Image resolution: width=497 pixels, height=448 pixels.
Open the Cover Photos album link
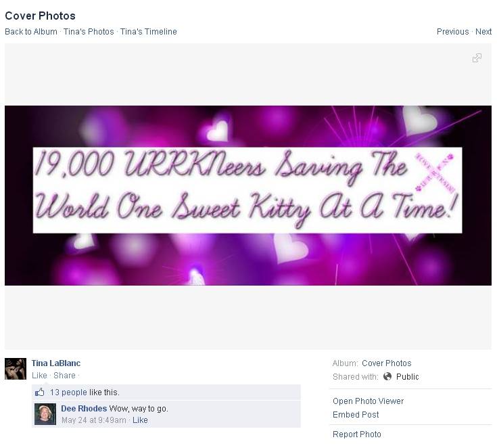click(387, 363)
